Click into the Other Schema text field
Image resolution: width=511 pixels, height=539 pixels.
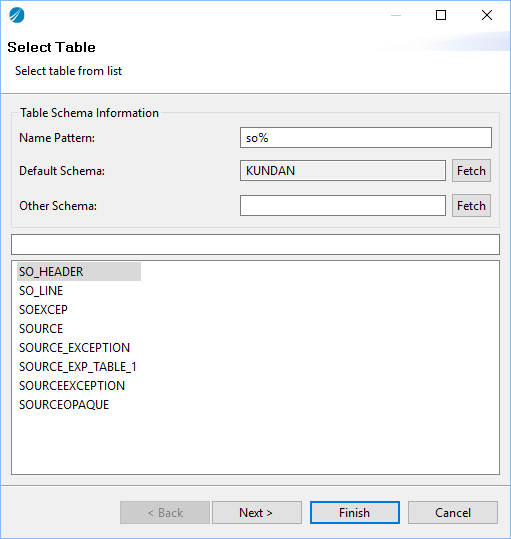[x=343, y=206]
